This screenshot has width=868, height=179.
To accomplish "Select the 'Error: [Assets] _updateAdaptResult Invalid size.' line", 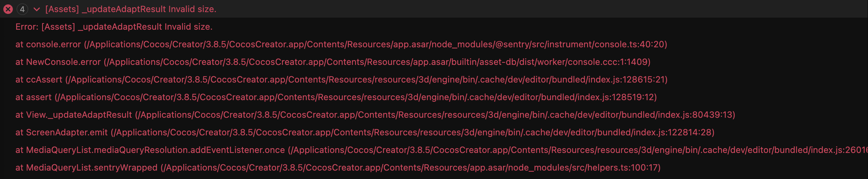I will click(114, 27).
